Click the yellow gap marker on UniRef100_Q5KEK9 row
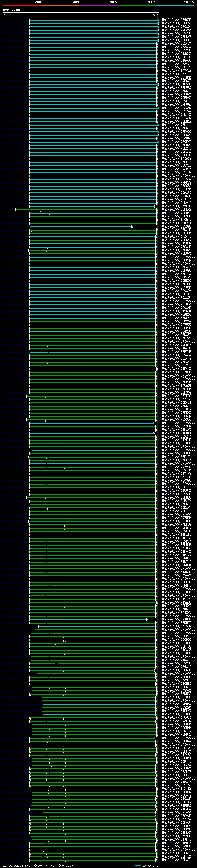This screenshot has height=868, width=197. click(x=40, y=211)
